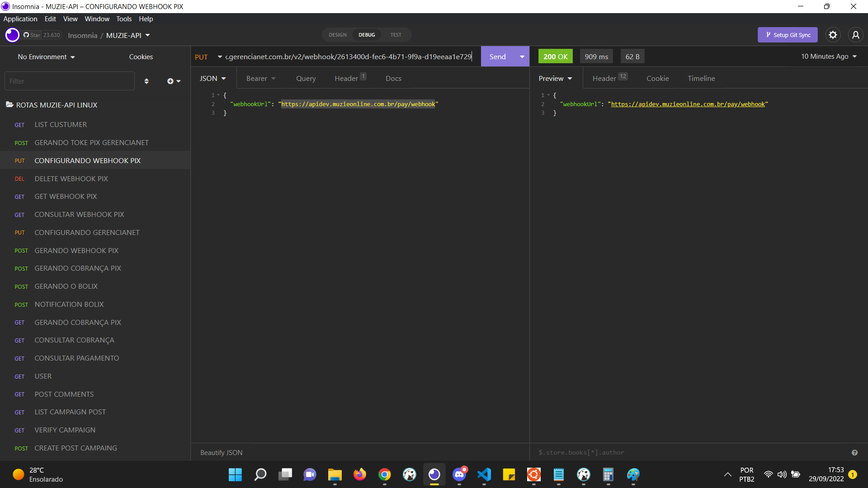Click the help question mark icon

tap(854, 452)
